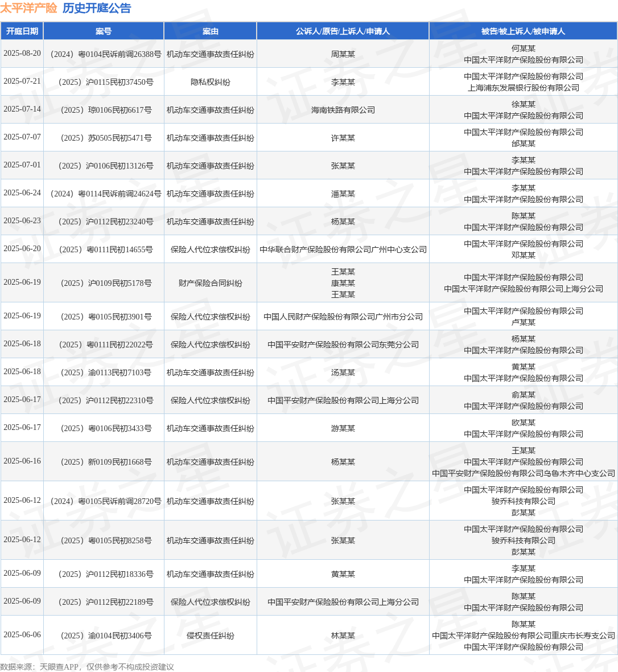618x672 pixels.
Task: Click case number (2024)粤0105民诉前调28720号
Action: coord(105,501)
